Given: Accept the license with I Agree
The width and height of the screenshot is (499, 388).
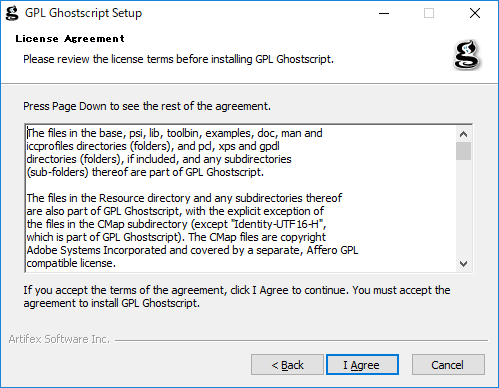Looking at the screenshot, I should point(362,365).
